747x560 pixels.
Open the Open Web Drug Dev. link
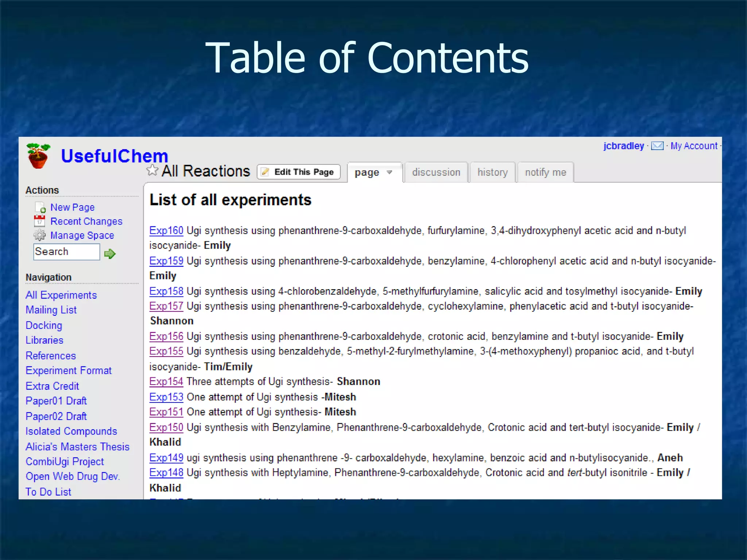[x=73, y=477]
